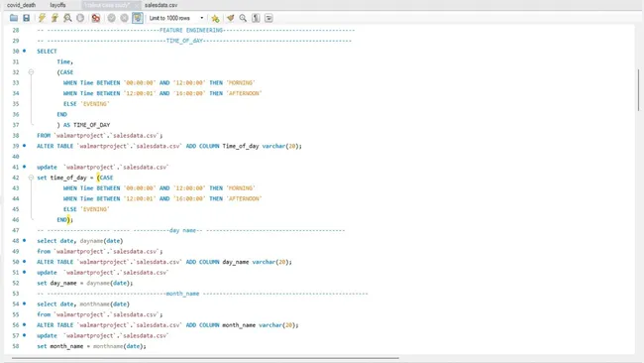Click 'month_name varchar(20)' on line 56
This screenshot has height=363, width=644.
(260, 325)
